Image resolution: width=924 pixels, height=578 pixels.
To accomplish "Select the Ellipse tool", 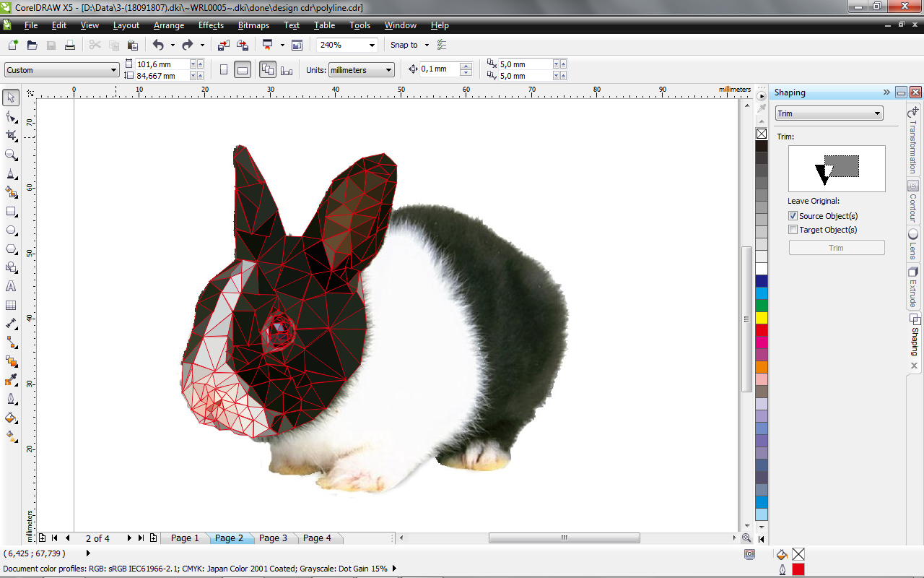I will pos(10,230).
